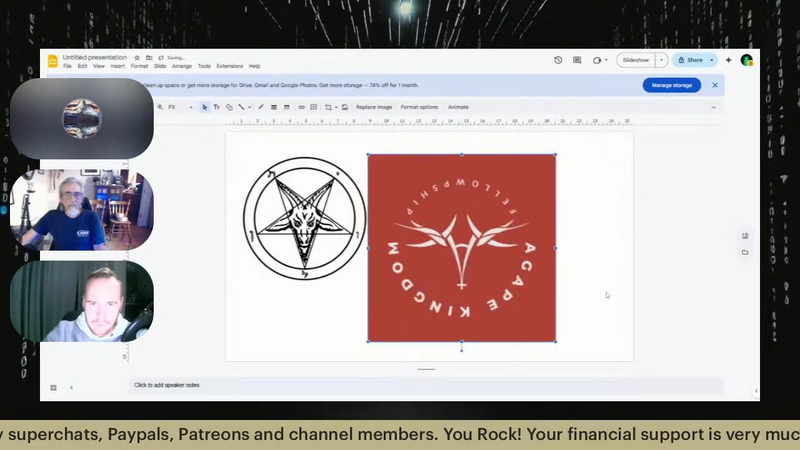Open the Insert menu
800x450 pixels.
pos(117,66)
